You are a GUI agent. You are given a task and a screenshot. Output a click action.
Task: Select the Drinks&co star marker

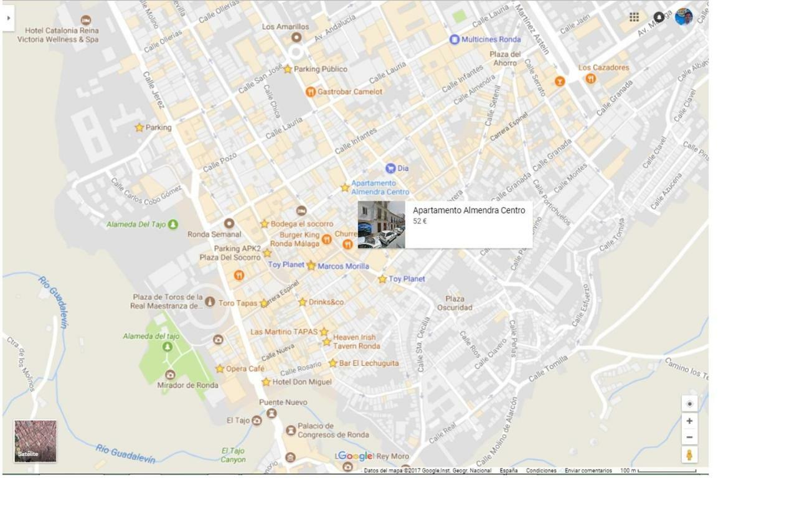[303, 302]
